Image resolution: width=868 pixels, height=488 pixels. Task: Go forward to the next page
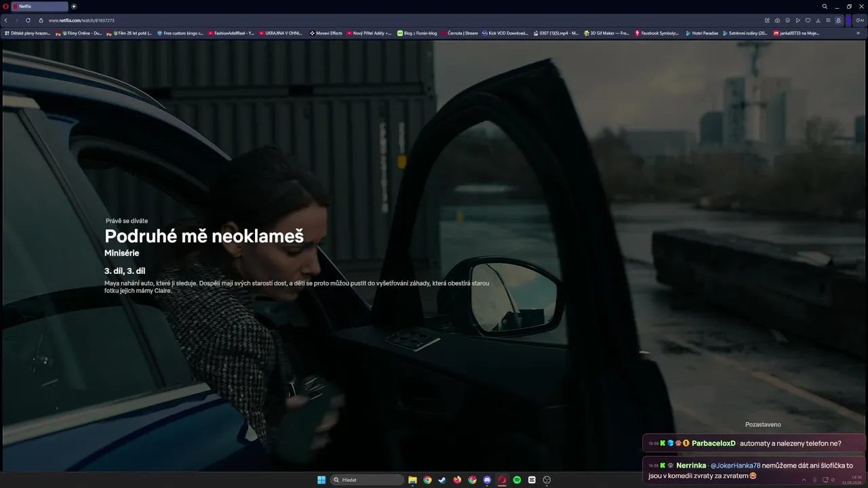pyautogui.click(x=16, y=20)
